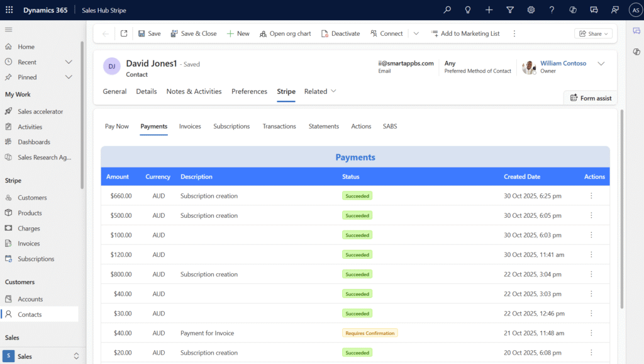Open settings gear in top bar
The height and width of the screenshot is (364, 644).
click(531, 10)
